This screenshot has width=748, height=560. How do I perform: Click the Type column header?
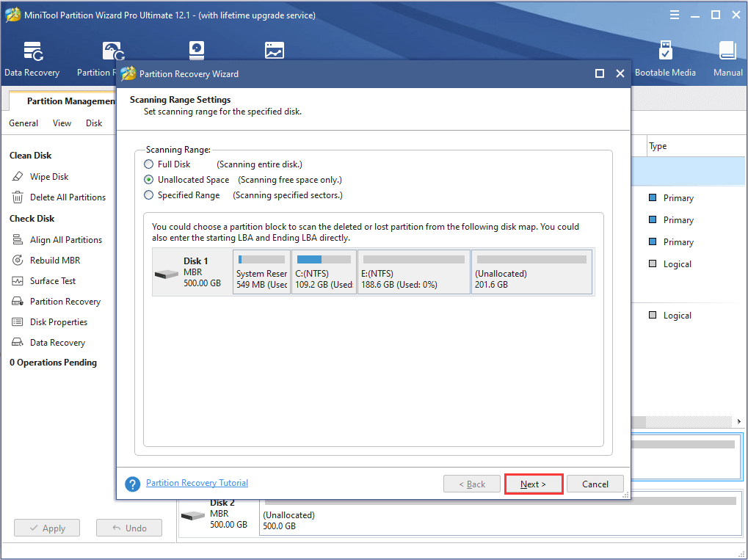pos(658,147)
